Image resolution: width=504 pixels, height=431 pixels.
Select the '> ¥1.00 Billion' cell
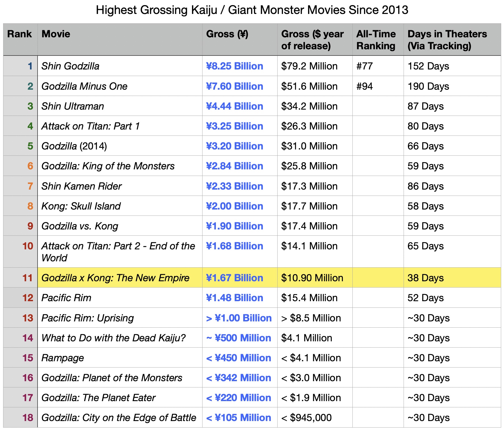pyautogui.click(x=240, y=318)
